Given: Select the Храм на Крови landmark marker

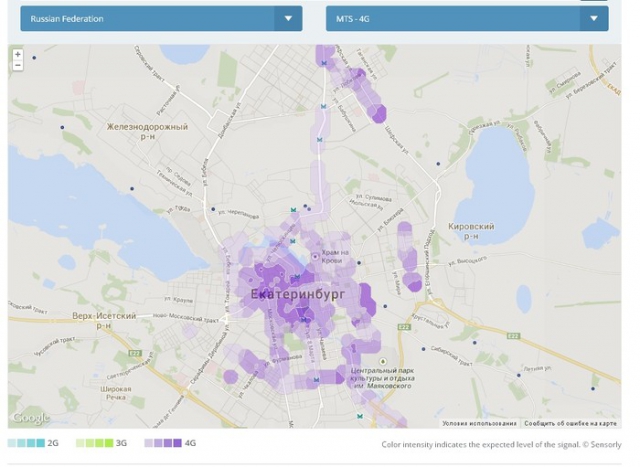Looking at the screenshot, I should (x=315, y=257).
